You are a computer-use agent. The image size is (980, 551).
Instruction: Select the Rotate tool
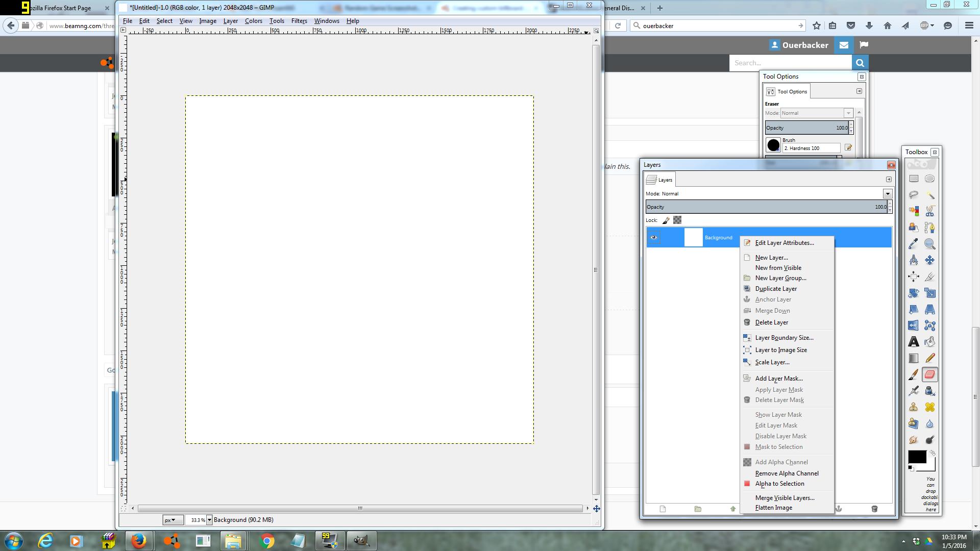(x=914, y=293)
